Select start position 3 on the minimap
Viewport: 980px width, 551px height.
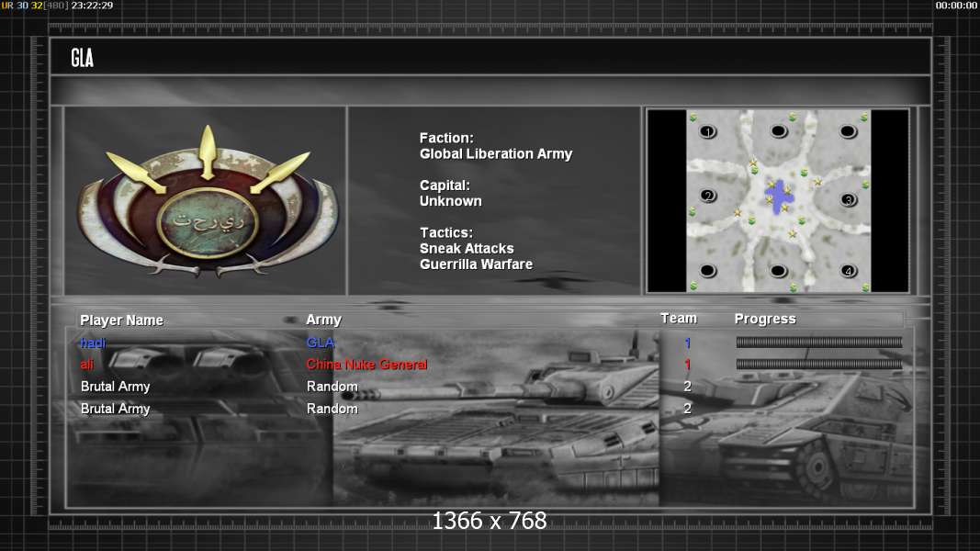coord(848,200)
